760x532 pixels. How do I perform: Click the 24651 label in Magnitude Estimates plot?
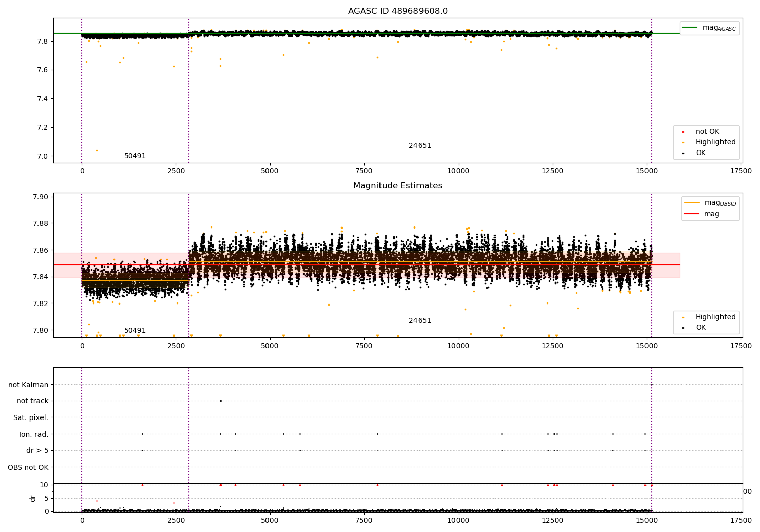pyautogui.click(x=420, y=321)
